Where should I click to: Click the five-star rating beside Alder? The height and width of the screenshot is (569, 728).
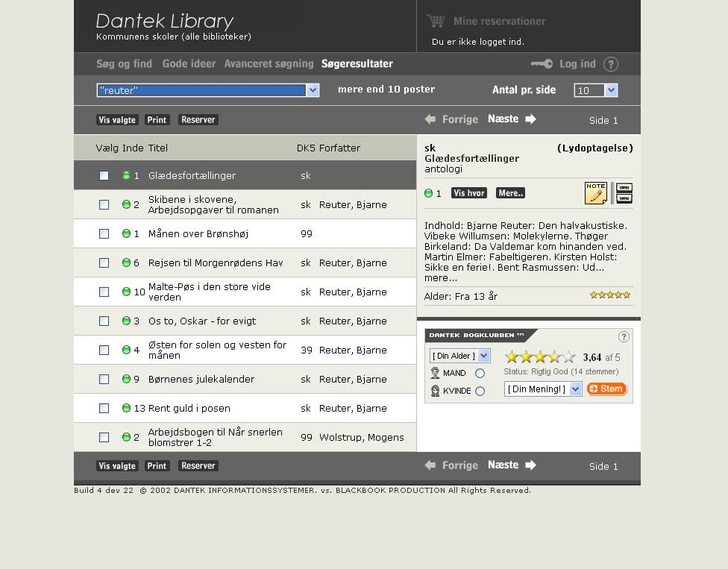(610, 295)
